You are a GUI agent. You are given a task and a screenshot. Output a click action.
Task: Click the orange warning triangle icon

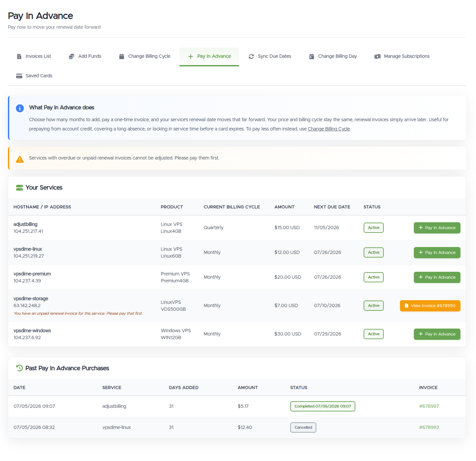point(20,159)
